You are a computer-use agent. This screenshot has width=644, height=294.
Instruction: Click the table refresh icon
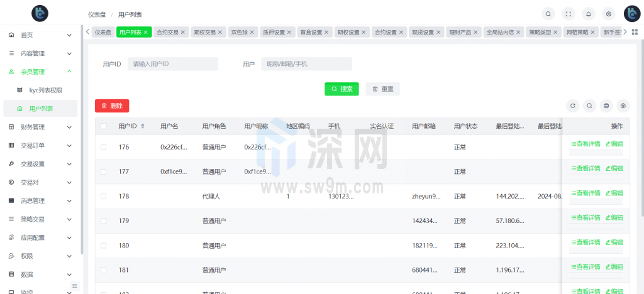572,106
